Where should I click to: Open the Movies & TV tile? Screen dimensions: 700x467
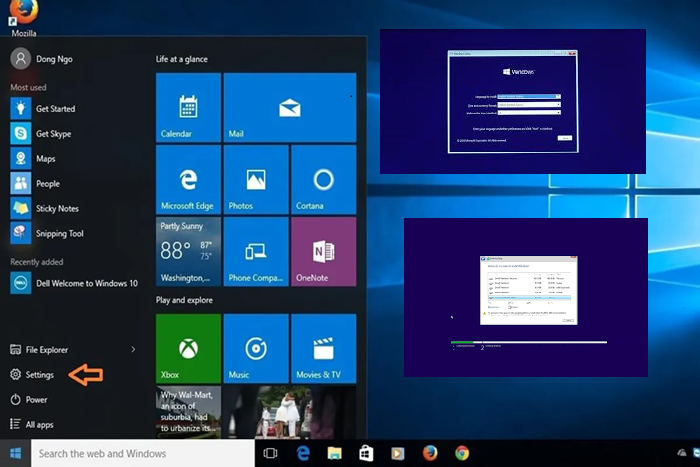coord(323,348)
